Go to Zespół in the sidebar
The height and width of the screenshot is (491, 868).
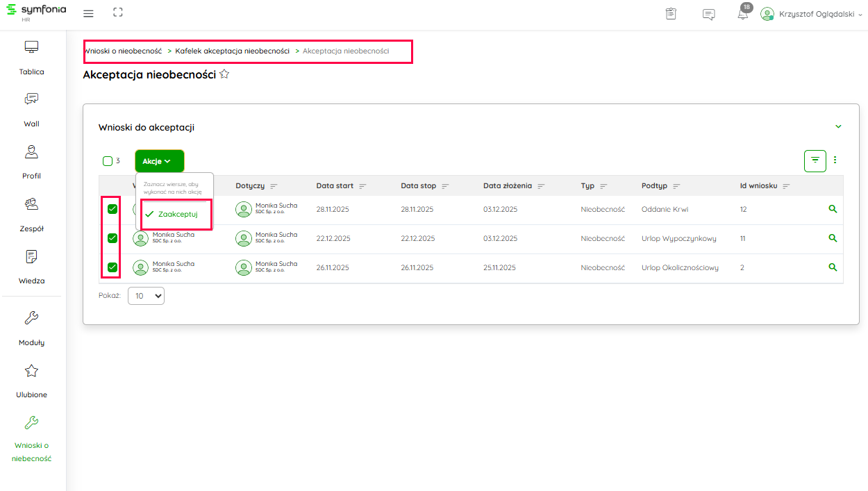[31, 213]
